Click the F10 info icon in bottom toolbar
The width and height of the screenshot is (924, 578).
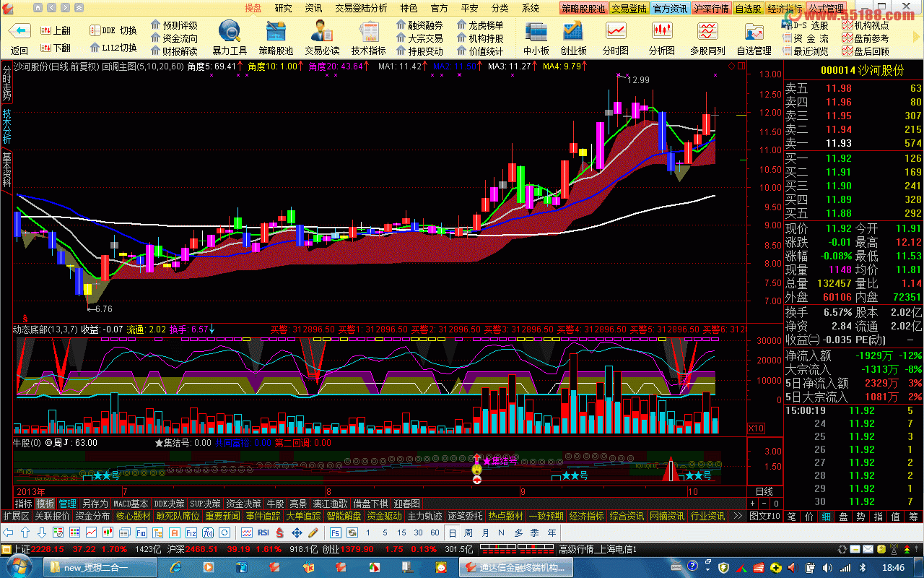coord(141,532)
